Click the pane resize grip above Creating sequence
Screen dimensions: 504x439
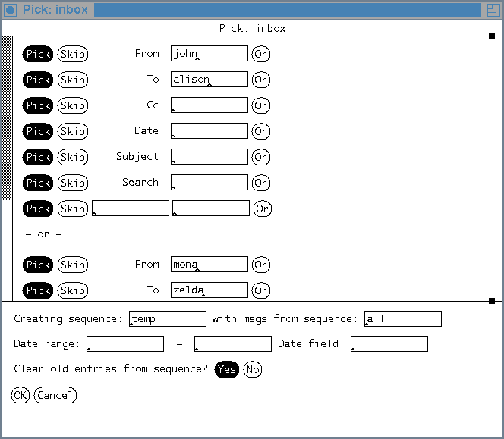coord(492,301)
